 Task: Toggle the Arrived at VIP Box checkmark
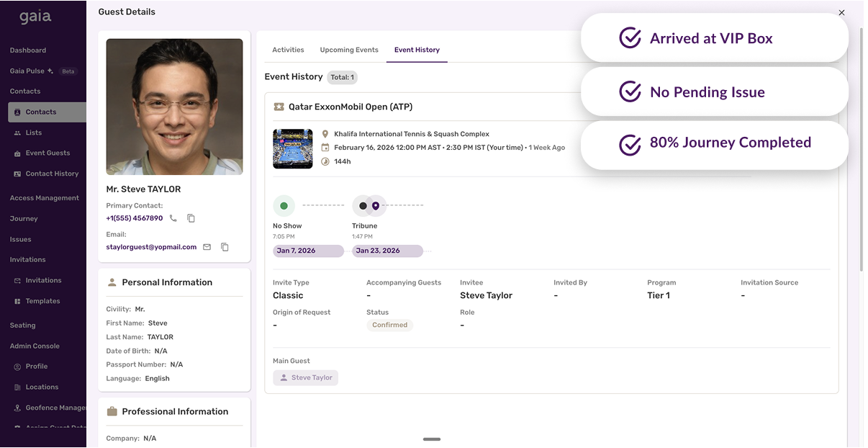click(x=630, y=37)
